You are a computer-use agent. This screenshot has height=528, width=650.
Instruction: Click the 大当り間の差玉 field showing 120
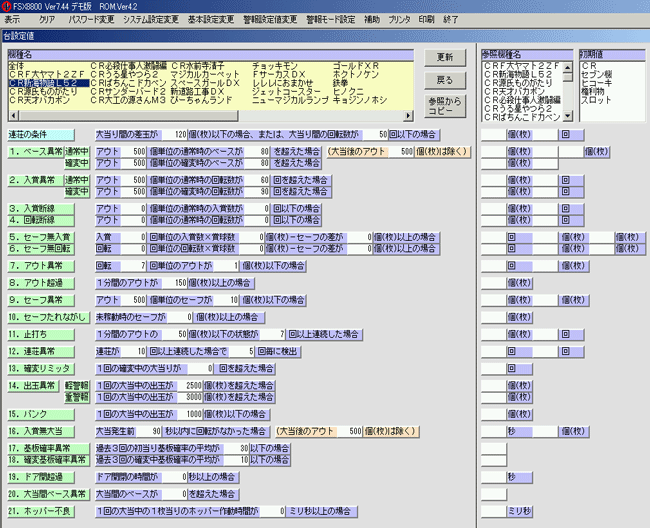(175, 135)
